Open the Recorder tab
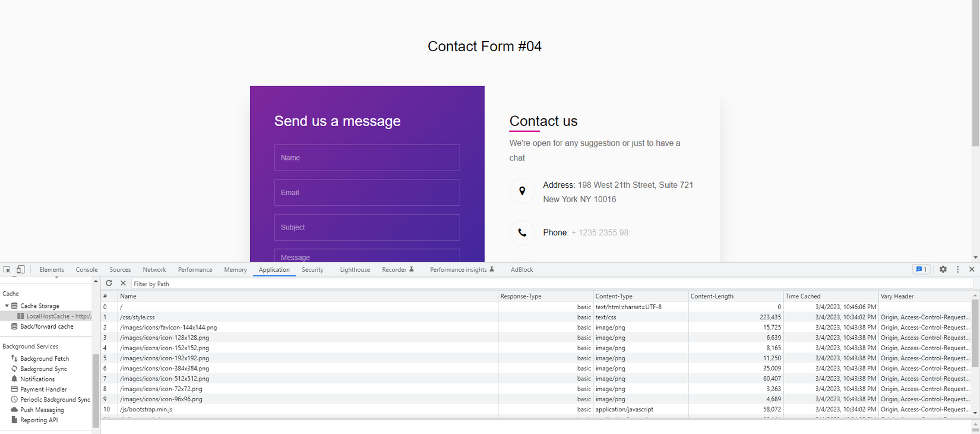 click(x=398, y=269)
